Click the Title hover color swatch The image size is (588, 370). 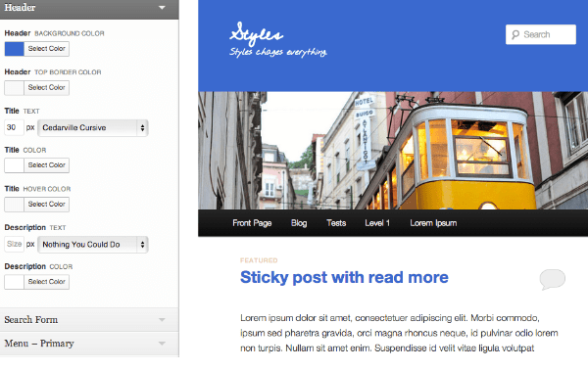point(15,205)
